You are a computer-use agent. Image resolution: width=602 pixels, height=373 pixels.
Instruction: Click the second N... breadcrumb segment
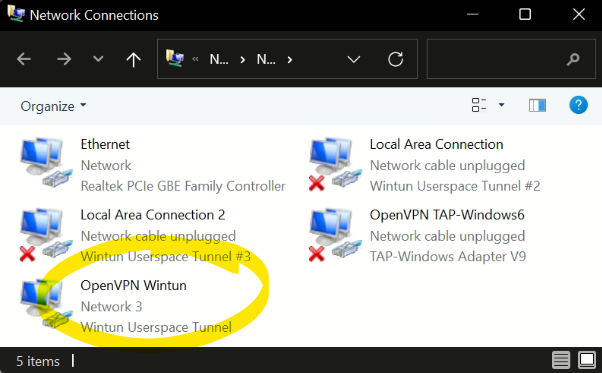pyautogui.click(x=266, y=59)
